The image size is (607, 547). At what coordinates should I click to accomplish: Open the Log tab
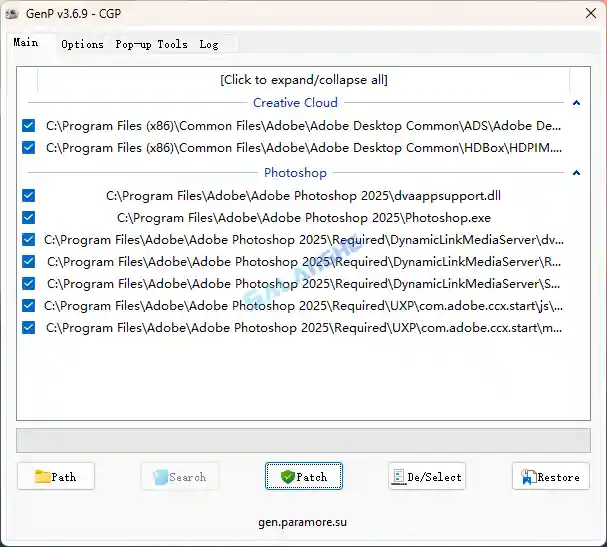209,45
